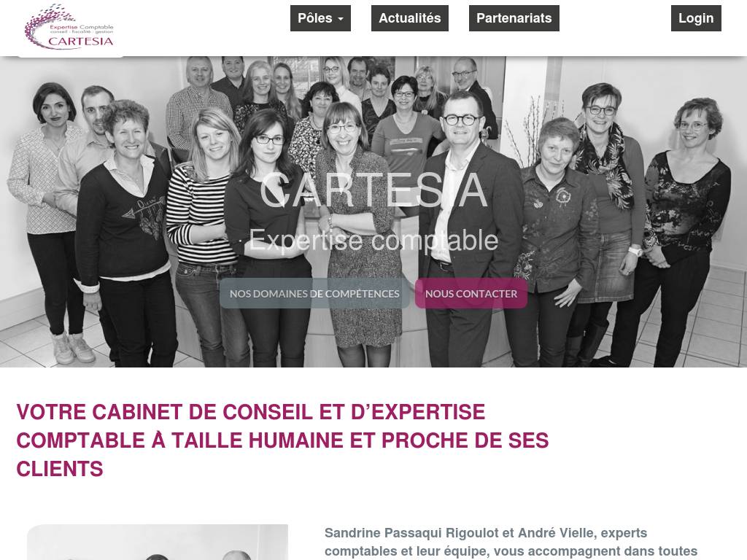Select Nos domaines de compétences button

pyautogui.click(x=314, y=293)
